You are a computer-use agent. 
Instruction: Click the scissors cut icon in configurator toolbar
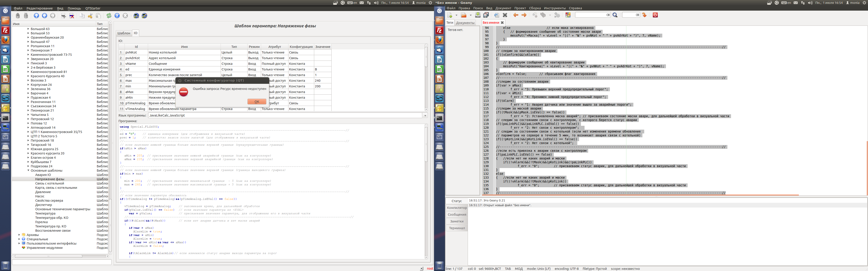pyautogui.click(x=90, y=16)
